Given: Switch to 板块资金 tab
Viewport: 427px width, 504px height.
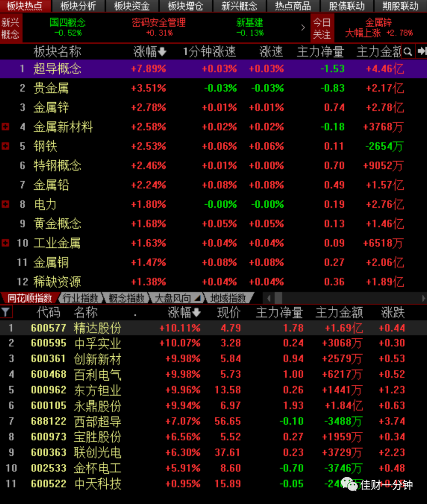Looking at the screenshot, I should coord(132,6).
